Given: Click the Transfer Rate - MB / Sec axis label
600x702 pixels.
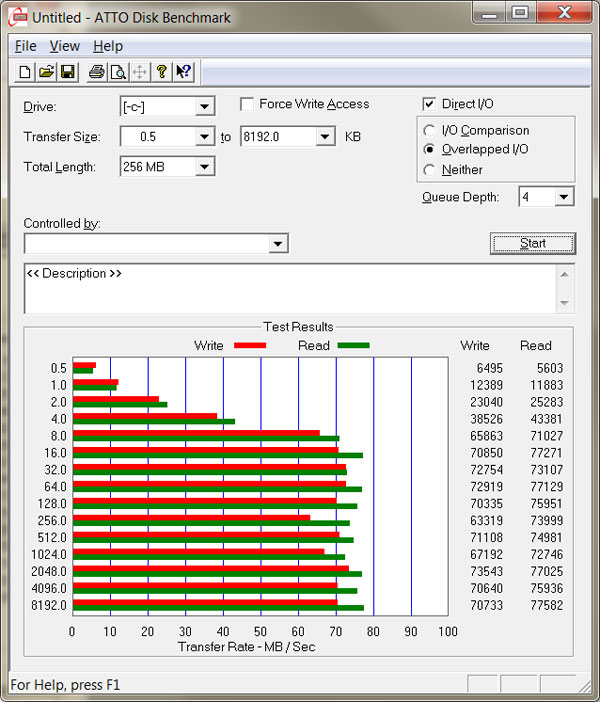Looking at the screenshot, I should pos(246,646).
